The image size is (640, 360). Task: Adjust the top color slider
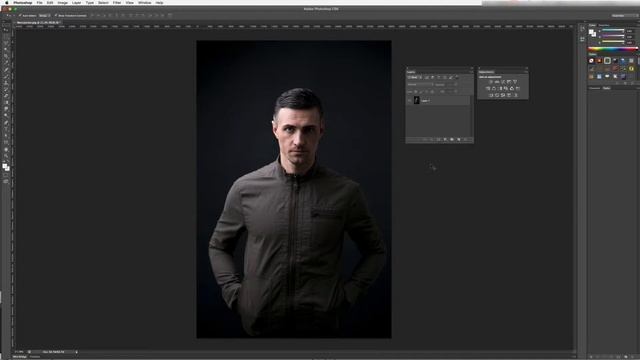click(613, 30)
